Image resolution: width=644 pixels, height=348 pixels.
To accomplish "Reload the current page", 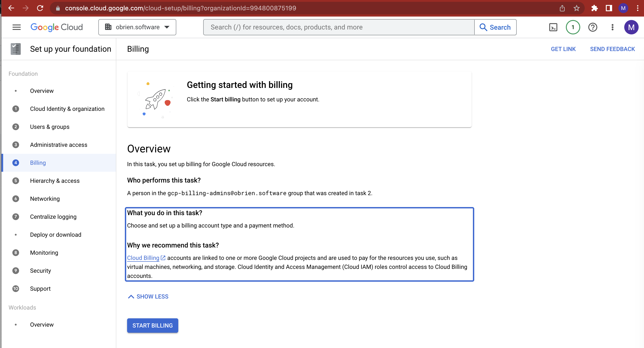I will coord(40,8).
